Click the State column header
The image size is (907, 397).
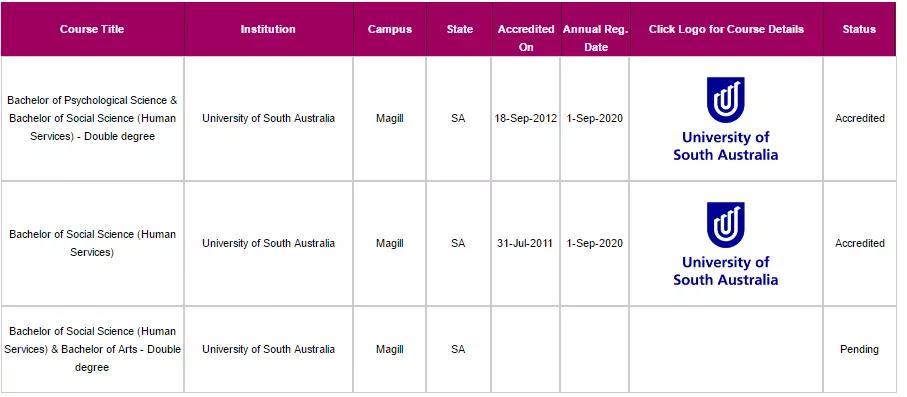click(x=459, y=29)
